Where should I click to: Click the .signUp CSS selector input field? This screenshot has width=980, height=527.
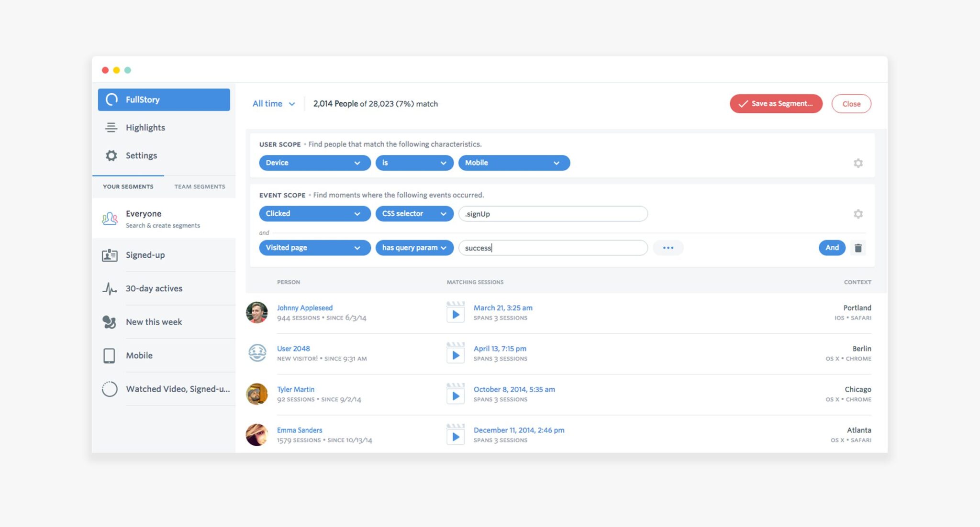pyautogui.click(x=553, y=214)
